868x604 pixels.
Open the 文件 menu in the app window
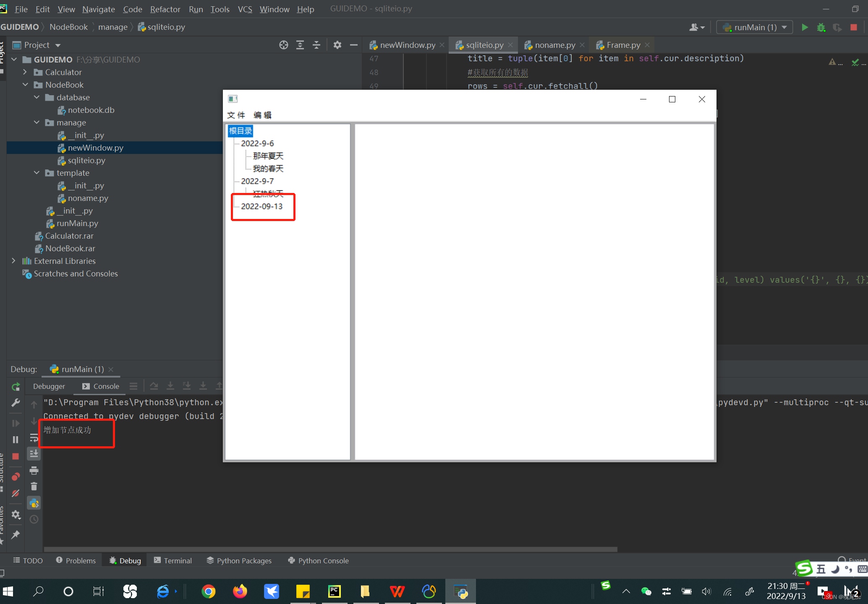pyautogui.click(x=236, y=115)
